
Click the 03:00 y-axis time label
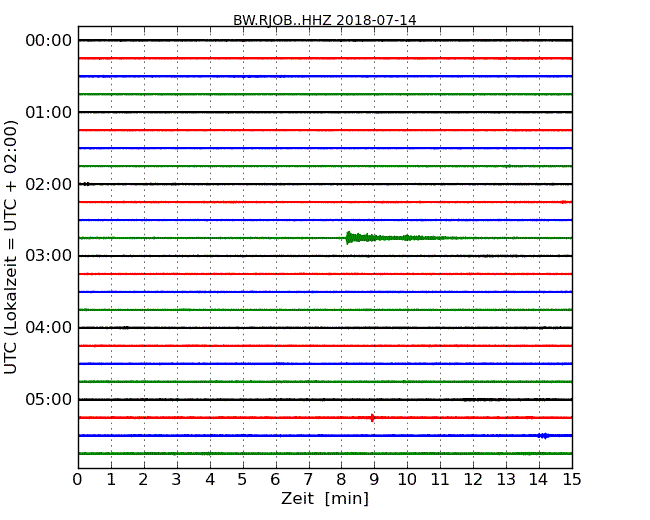point(49,255)
